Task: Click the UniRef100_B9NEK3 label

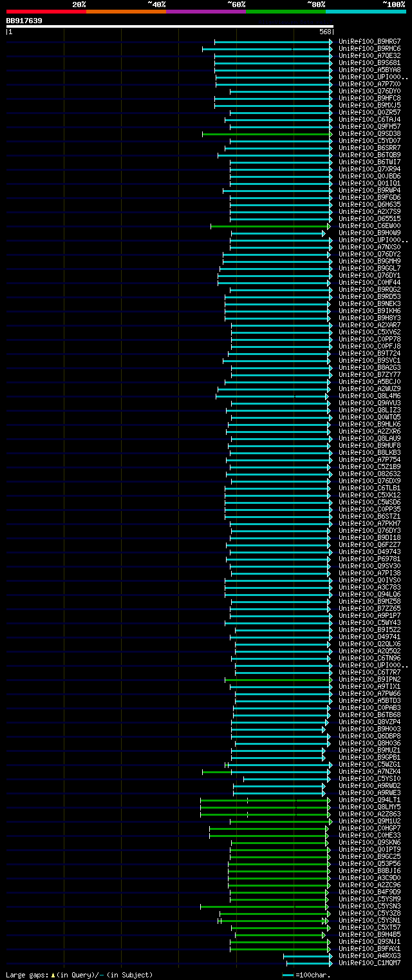Action: point(369,303)
